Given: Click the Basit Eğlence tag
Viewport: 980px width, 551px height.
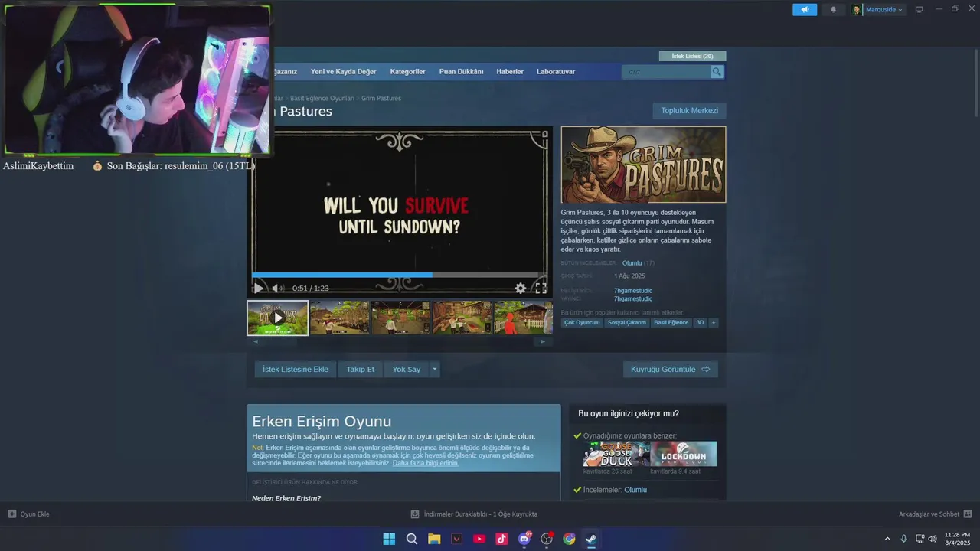Looking at the screenshot, I should pyautogui.click(x=671, y=323).
